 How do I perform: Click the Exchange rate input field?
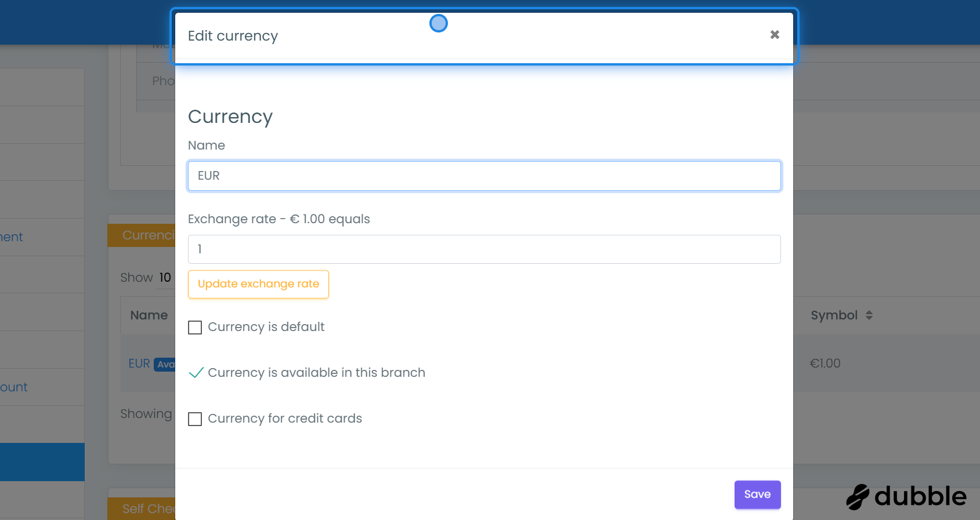pos(484,249)
